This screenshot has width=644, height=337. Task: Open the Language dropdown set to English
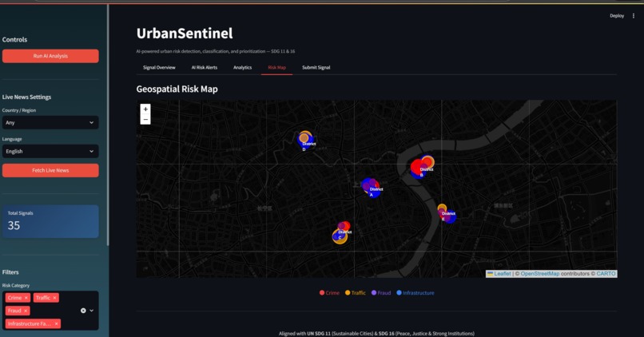(x=50, y=151)
